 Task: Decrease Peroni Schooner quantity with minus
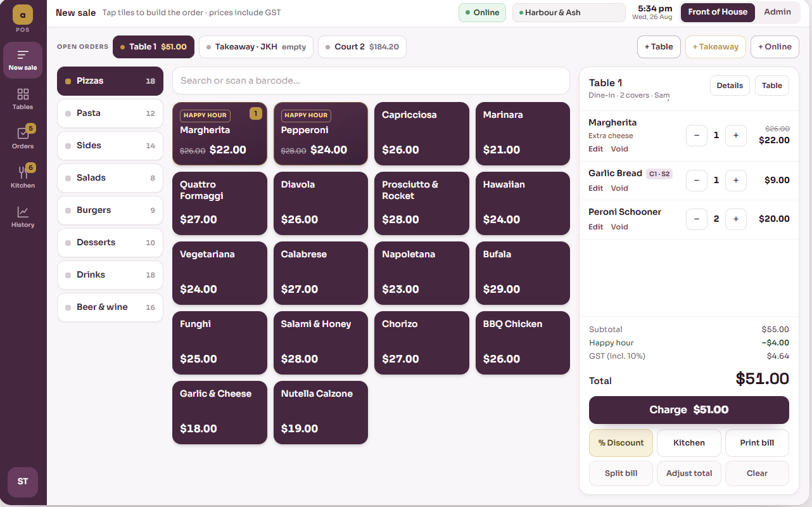[697, 219]
